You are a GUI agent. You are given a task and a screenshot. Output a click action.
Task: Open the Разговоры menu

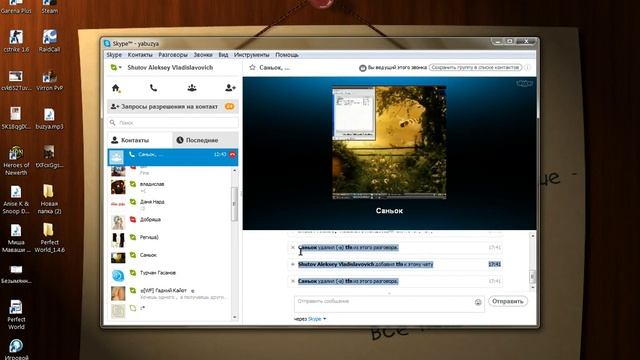[173, 55]
